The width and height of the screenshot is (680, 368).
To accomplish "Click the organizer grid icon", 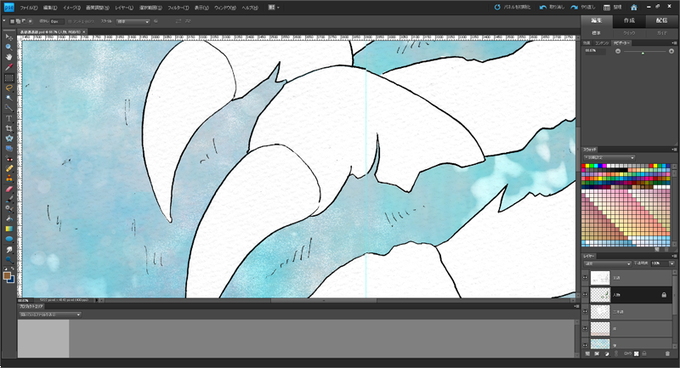I will (607, 7).
